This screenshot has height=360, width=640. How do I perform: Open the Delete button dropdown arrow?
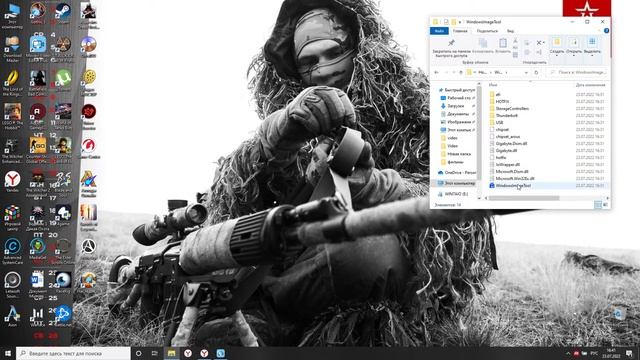(544, 42)
